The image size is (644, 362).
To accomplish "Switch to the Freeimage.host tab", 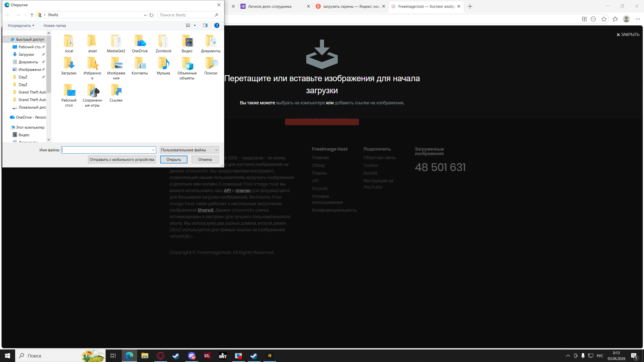I will (x=426, y=7).
